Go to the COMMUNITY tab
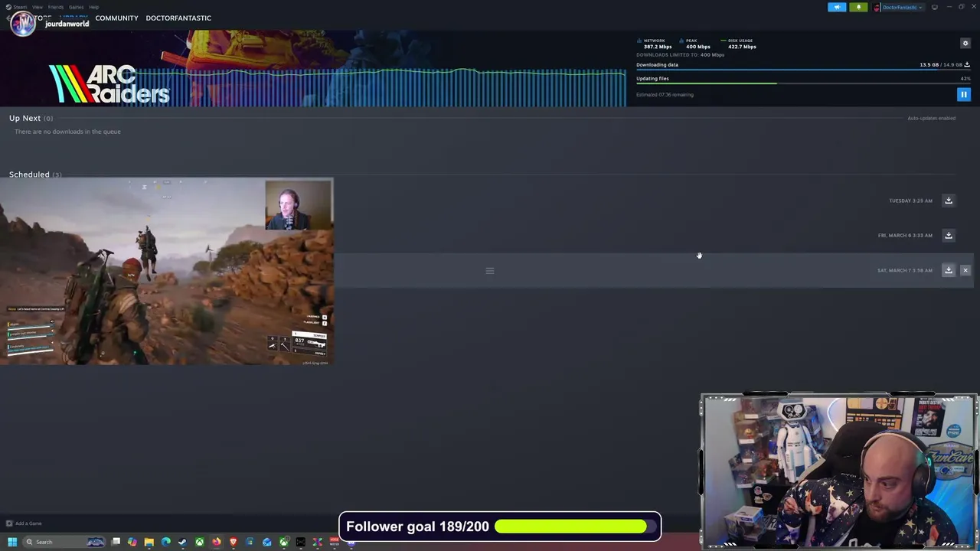The height and width of the screenshot is (551, 980). [x=116, y=18]
